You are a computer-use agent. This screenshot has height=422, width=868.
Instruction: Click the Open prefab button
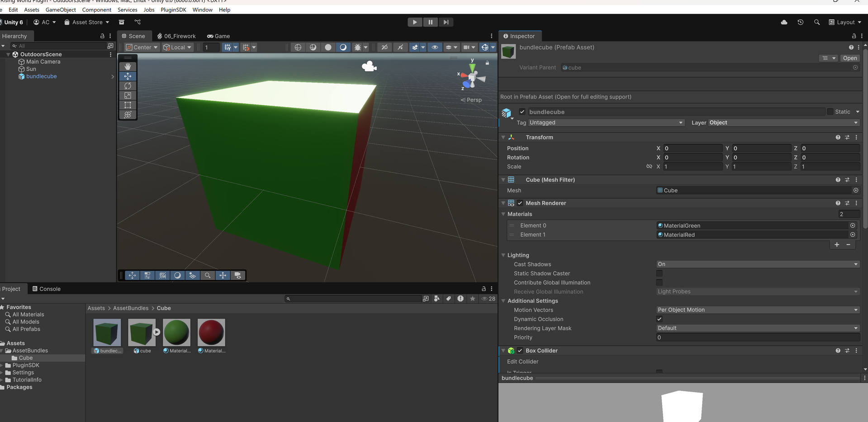coord(849,58)
